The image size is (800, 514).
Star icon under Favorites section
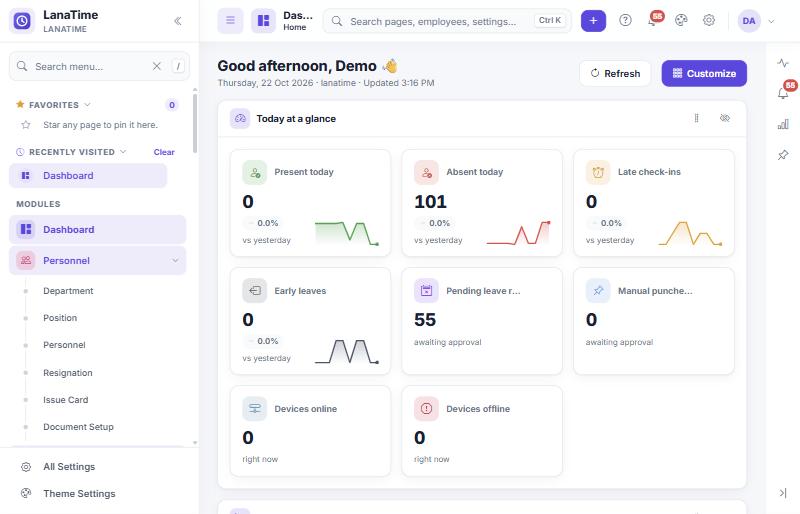(x=26, y=125)
